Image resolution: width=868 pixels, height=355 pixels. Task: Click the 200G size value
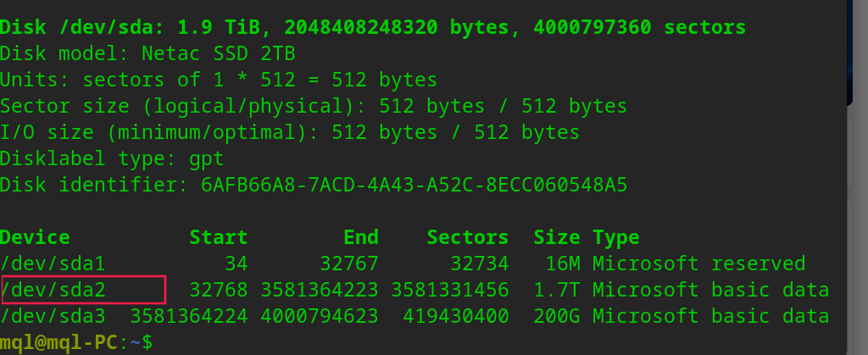557,316
